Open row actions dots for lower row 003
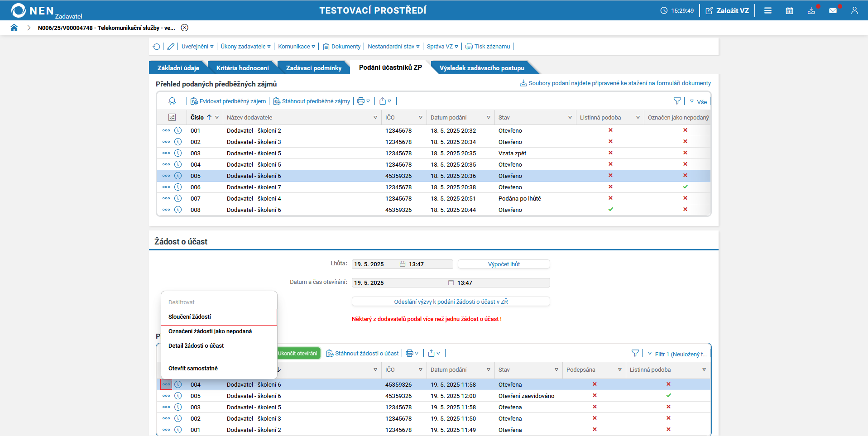Image resolution: width=868 pixels, height=436 pixels. [x=166, y=407]
